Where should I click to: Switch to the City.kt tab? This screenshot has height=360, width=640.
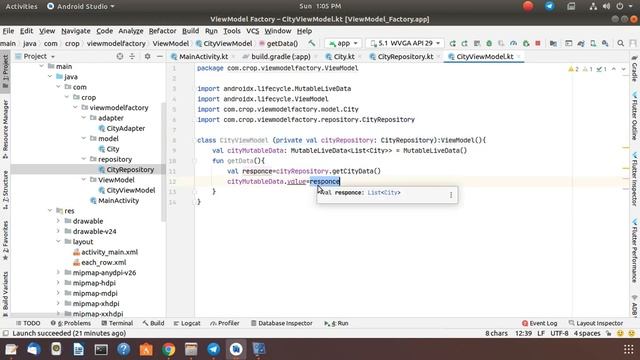344,57
